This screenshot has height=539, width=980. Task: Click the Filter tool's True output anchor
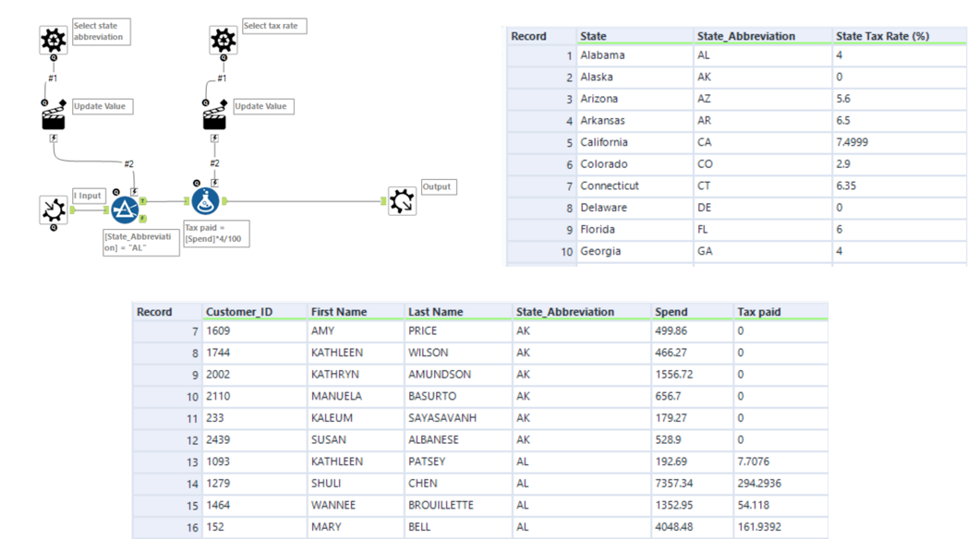(x=143, y=200)
